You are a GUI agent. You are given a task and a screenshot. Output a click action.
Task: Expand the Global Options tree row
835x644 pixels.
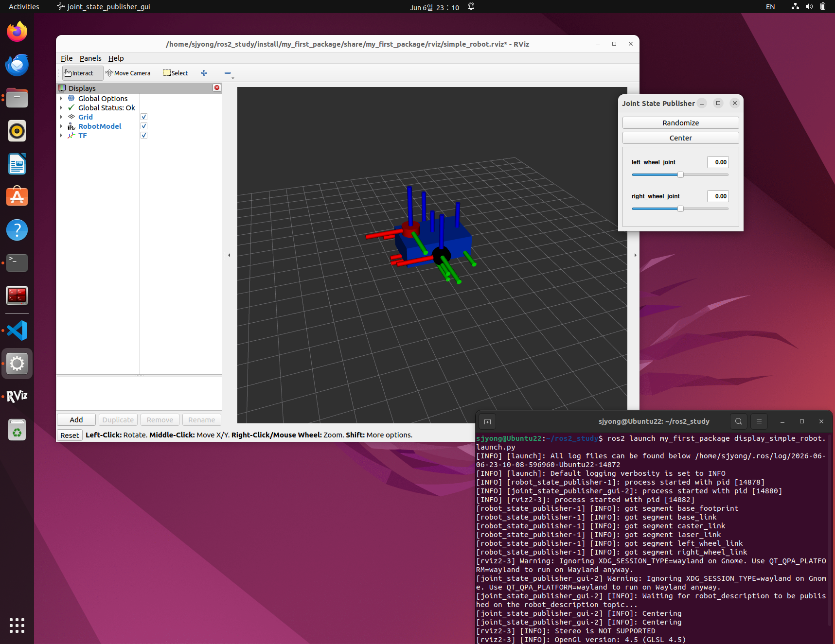(61, 99)
